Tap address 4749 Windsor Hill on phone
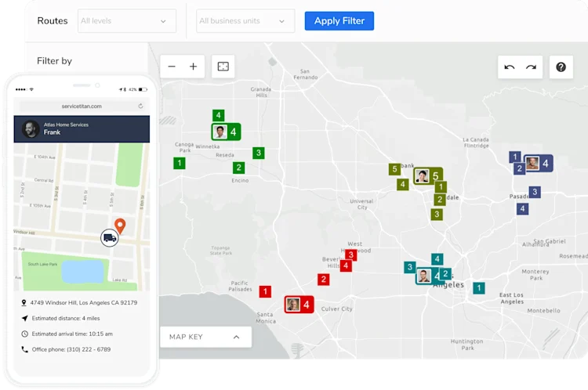Viewport: 588px width, 390px height. tap(80, 303)
